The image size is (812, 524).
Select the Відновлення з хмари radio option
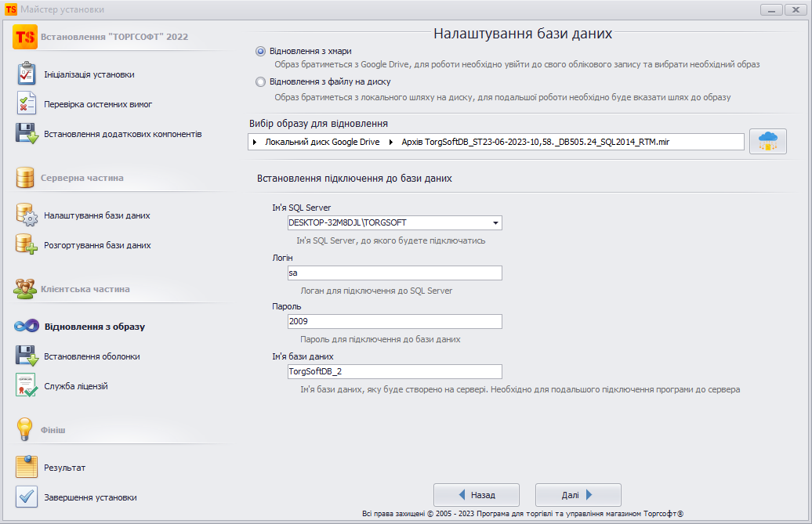261,51
